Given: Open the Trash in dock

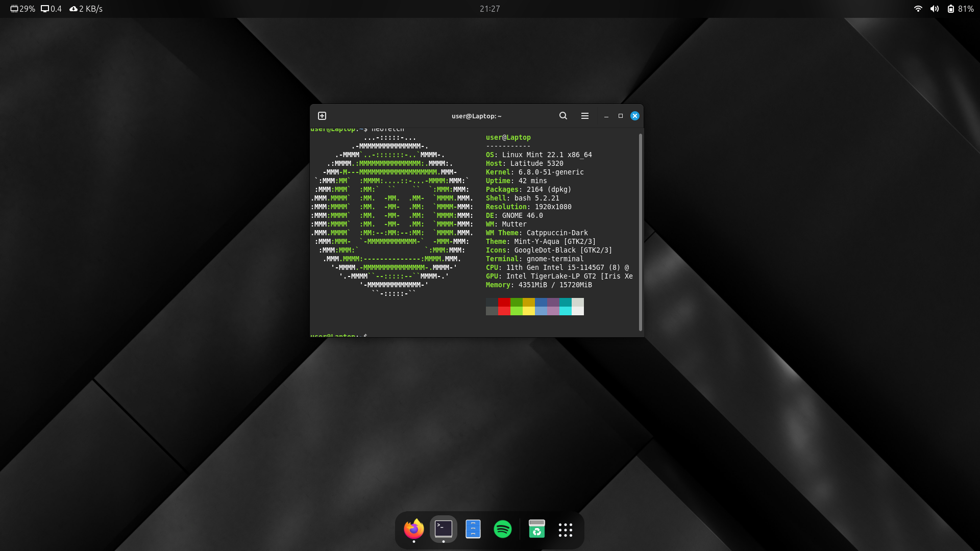Looking at the screenshot, I should pyautogui.click(x=536, y=529).
